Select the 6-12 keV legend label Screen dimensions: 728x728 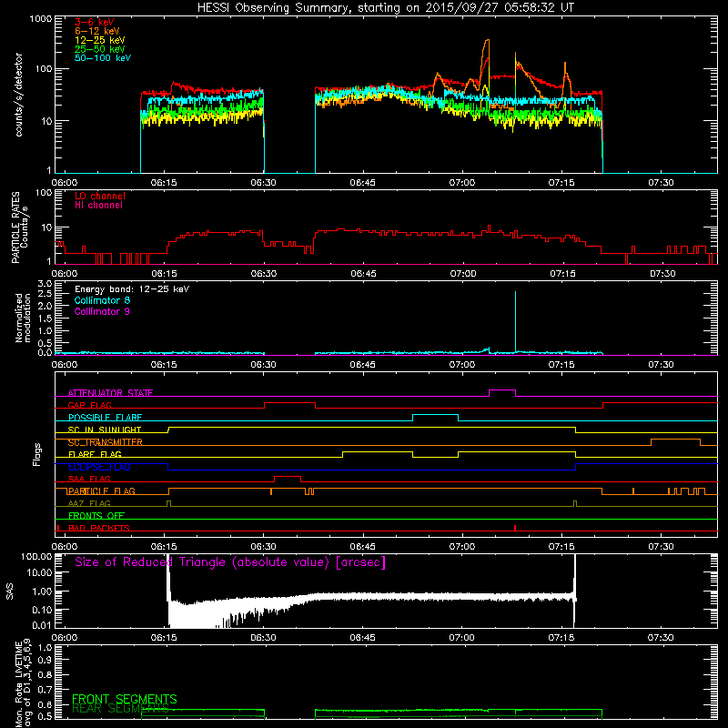tap(97, 31)
